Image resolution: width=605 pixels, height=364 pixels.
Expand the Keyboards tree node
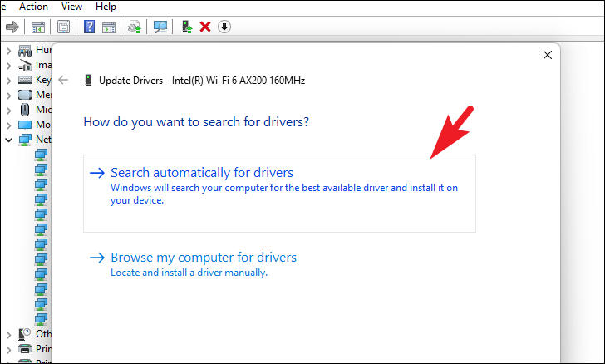point(9,81)
